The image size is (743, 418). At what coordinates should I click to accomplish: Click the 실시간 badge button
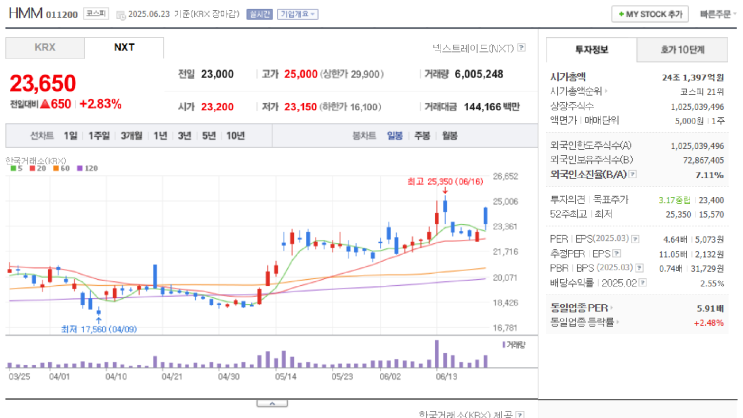tap(259, 14)
